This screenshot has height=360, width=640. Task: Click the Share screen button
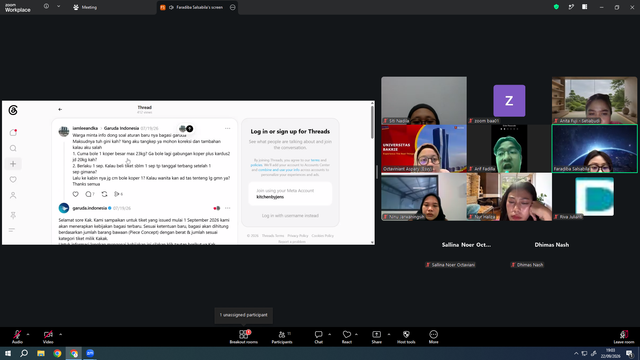click(376, 337)
